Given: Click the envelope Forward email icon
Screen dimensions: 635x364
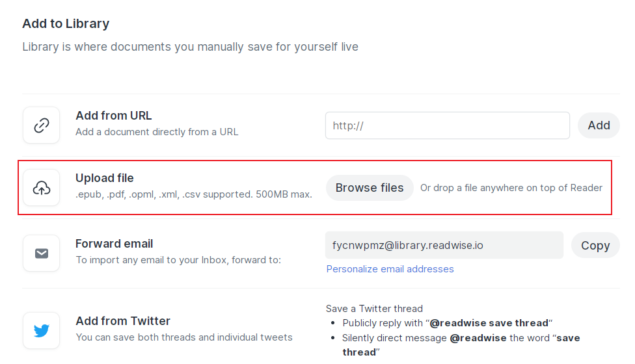Looking at the screenshot, I should point(41,253).
